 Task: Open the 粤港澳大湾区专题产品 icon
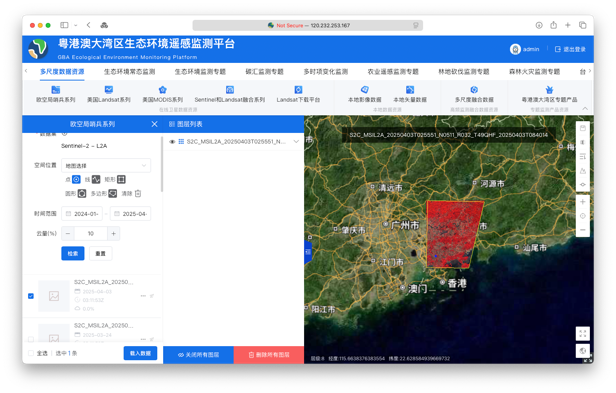coord(549,90)
